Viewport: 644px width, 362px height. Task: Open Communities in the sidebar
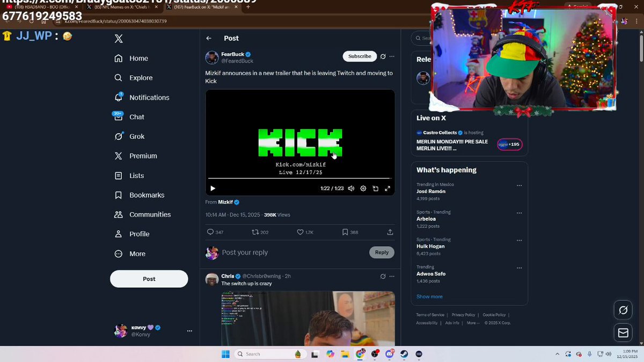point(142,215)
